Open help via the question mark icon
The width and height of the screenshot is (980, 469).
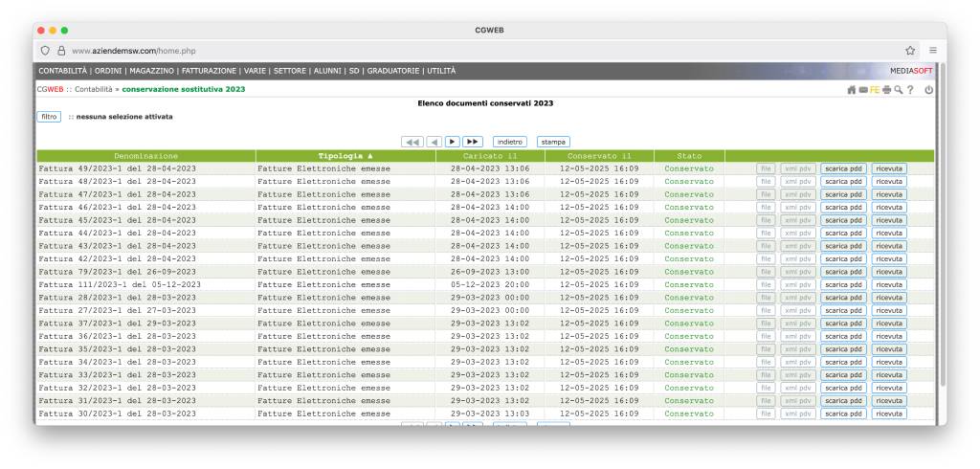(910, 89)
